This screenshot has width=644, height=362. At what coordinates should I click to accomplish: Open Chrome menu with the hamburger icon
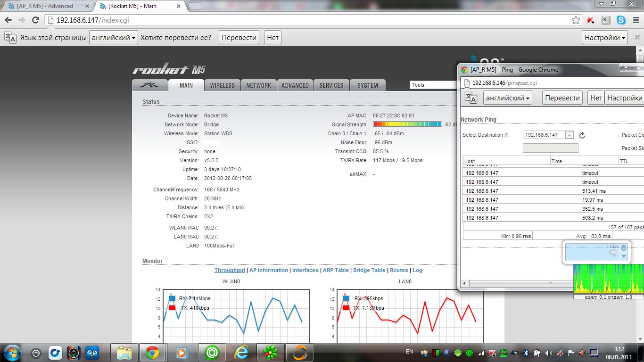click(x=636, y=20)
